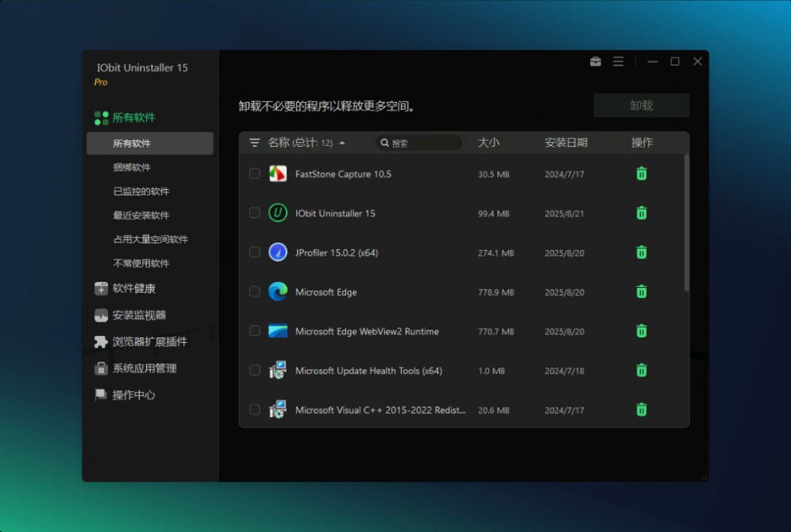
Task: Collapse the 所有软件 main sidebar section
Action: click(x=134, y=118)
